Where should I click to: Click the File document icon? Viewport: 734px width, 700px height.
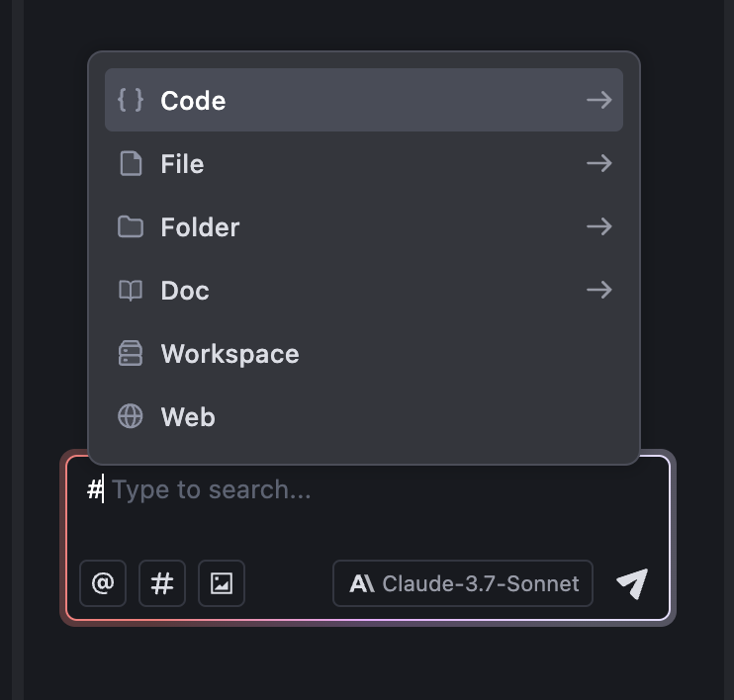click(131, 163)
